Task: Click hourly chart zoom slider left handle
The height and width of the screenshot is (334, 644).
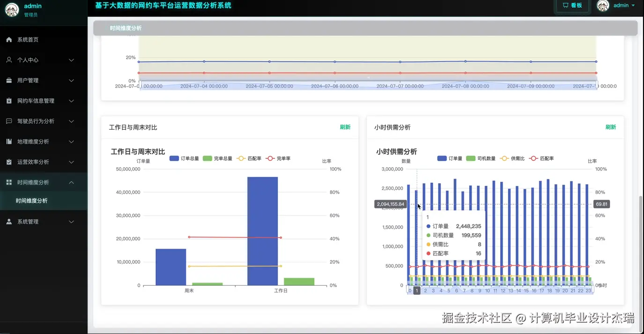Action: [x=407, y=290]
